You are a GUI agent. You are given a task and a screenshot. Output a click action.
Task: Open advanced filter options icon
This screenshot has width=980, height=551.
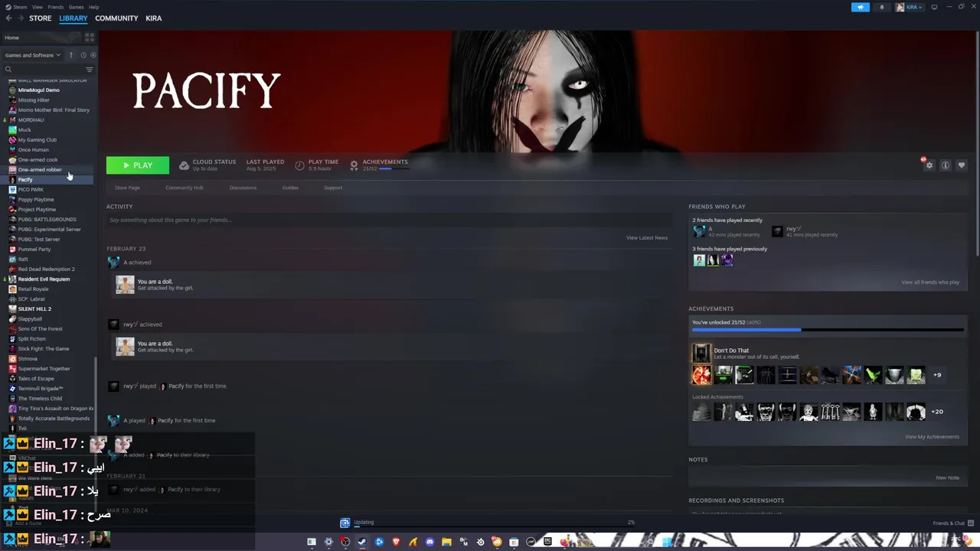[89, 70]
